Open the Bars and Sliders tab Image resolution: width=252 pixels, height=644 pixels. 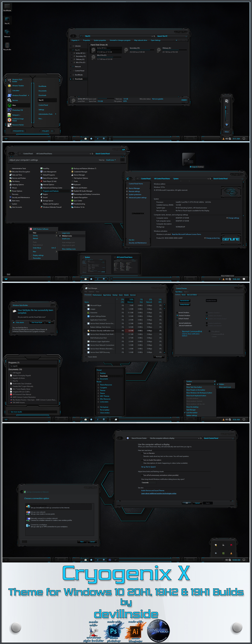pos(192,295)
